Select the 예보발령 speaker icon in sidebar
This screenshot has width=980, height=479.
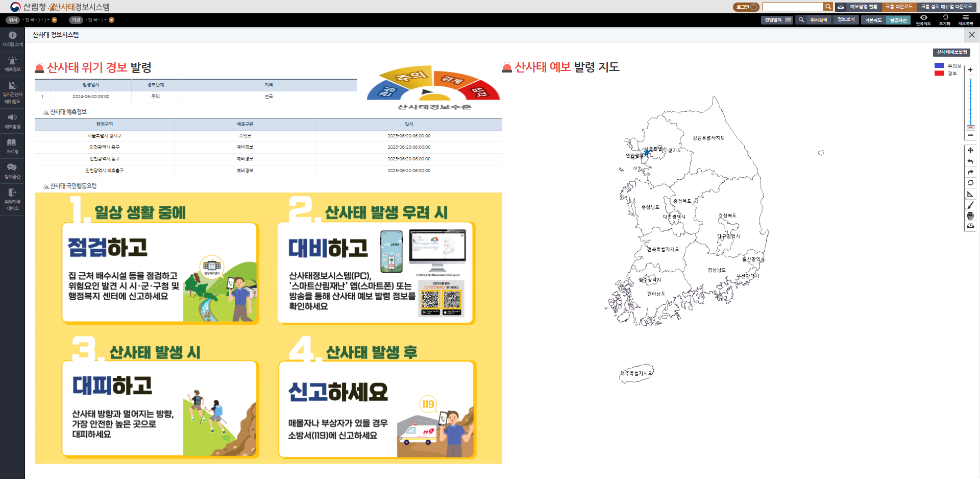tap(12, 121)
